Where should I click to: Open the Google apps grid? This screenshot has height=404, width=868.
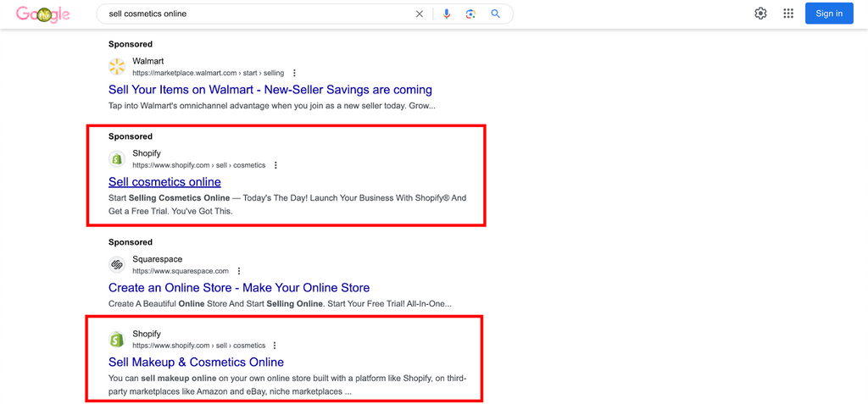[788, 14]
